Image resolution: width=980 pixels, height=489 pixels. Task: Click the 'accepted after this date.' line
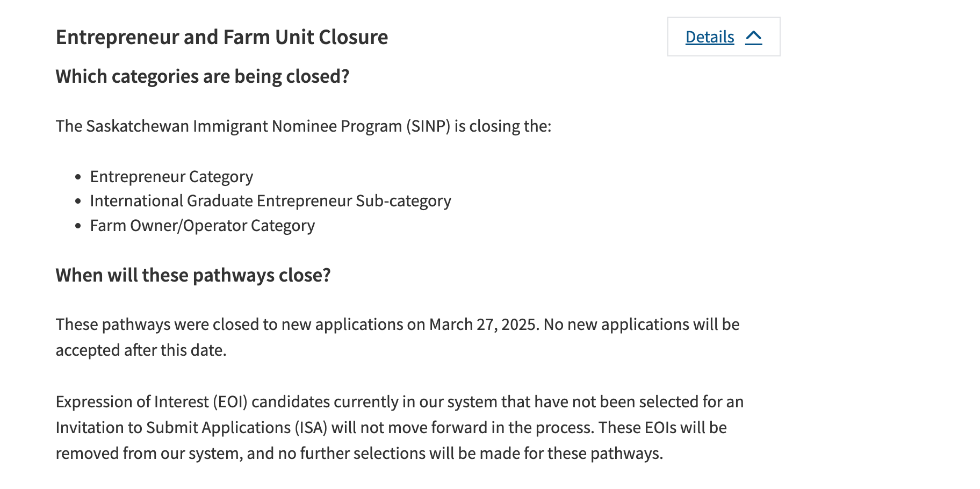tap(141, 350)
